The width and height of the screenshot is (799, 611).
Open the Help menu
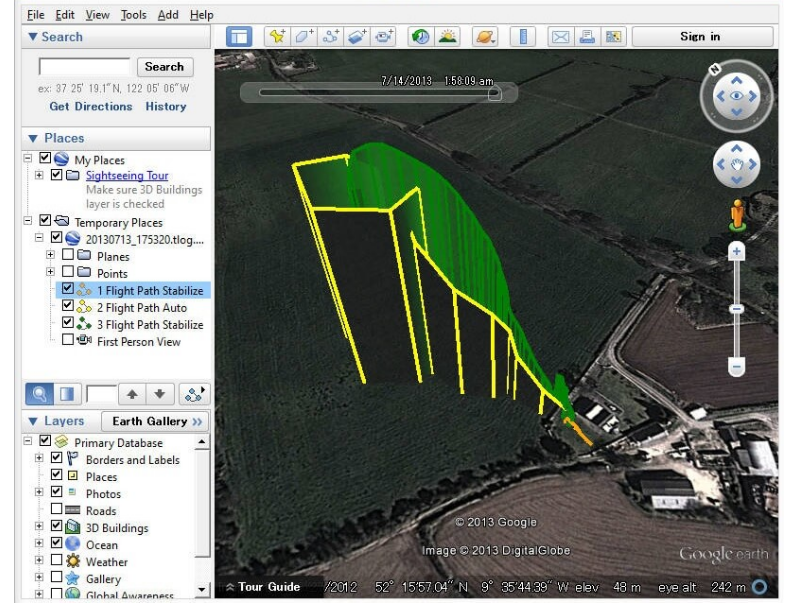tap(201, 15)
